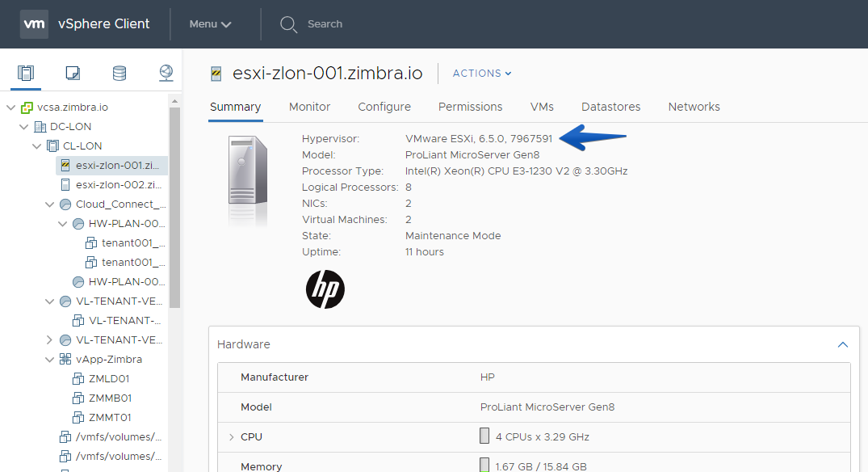Select esxi-zlon-001 host in tree

tap(111, 165)
